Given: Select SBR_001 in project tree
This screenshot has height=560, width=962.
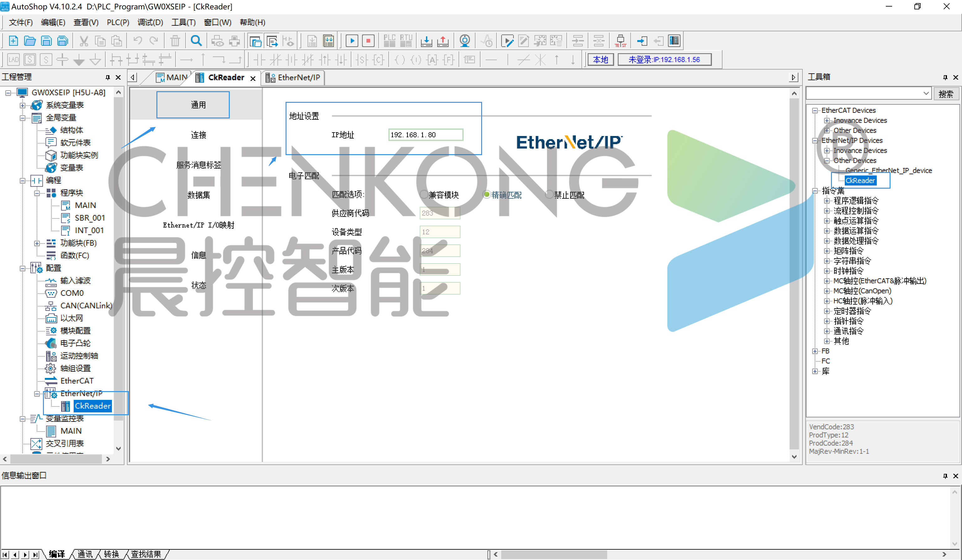Looking at the screenshot, I should [x=90, y=218].
